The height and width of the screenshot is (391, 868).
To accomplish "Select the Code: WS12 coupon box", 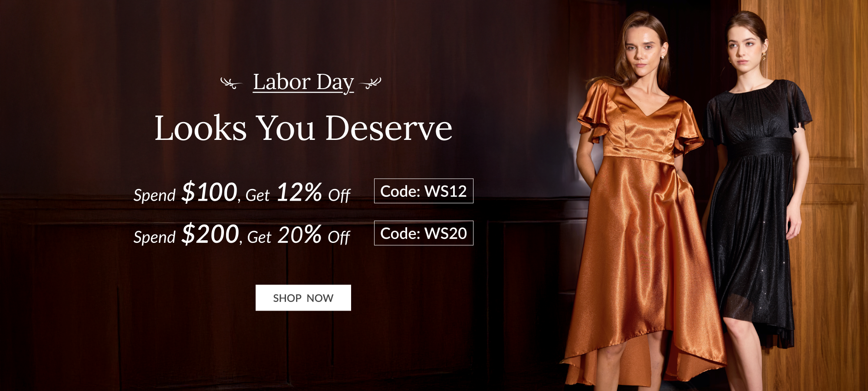I will [424, 191].
